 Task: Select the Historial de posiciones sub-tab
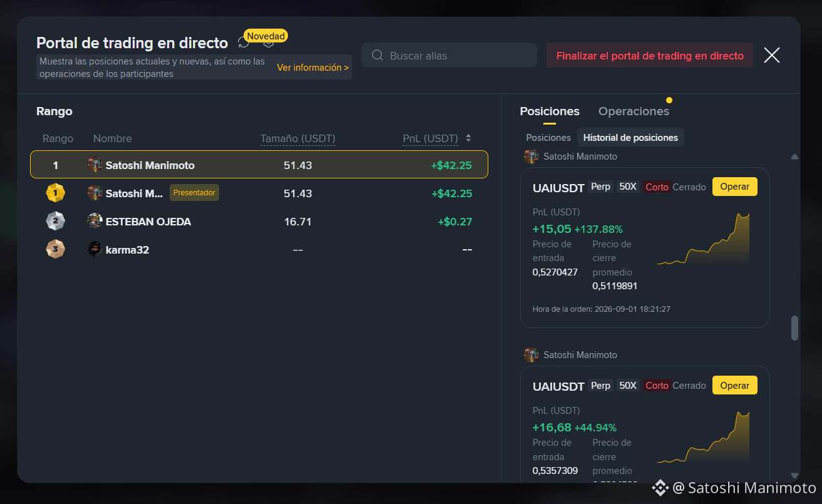(630, 138)
